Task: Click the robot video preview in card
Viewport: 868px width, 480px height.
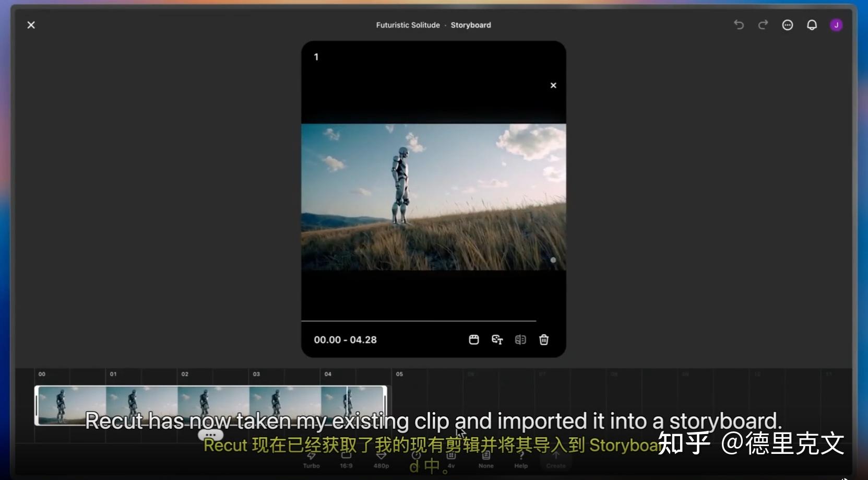Action: 434,197
